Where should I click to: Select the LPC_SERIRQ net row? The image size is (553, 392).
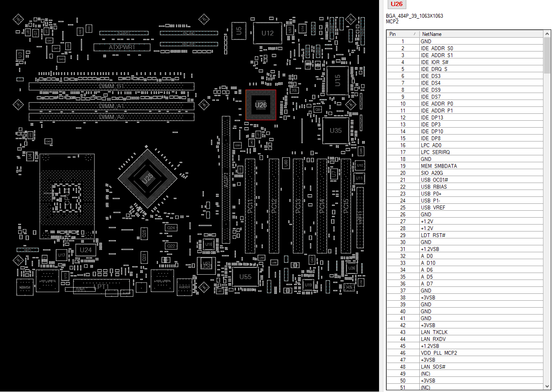coord(465,152)
